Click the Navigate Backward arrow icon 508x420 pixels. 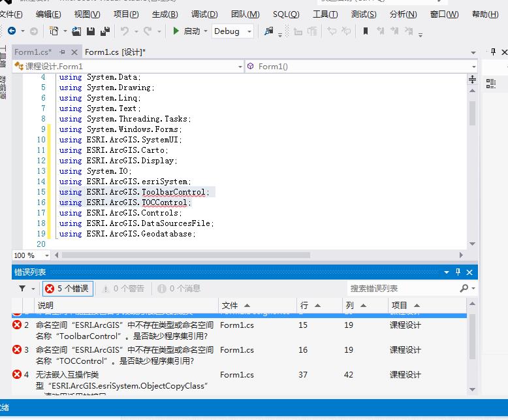[x=12, y=31]
